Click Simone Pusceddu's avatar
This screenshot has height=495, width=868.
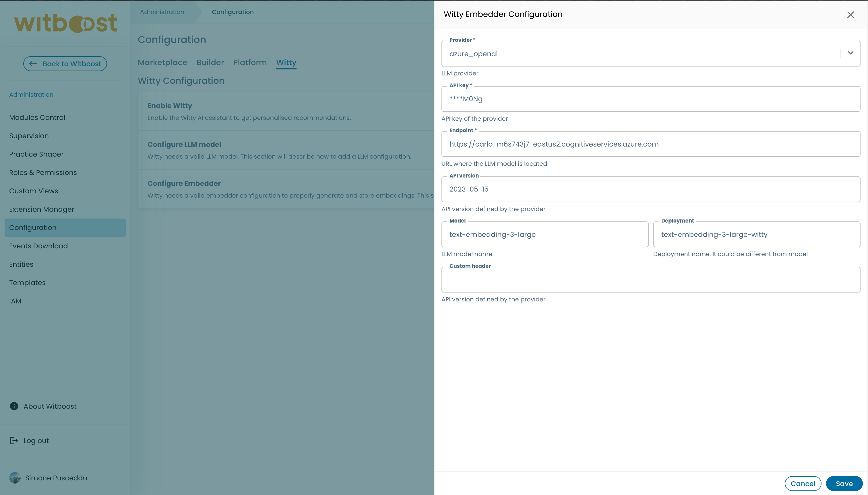pyautogui.click(x=15, y=478)
